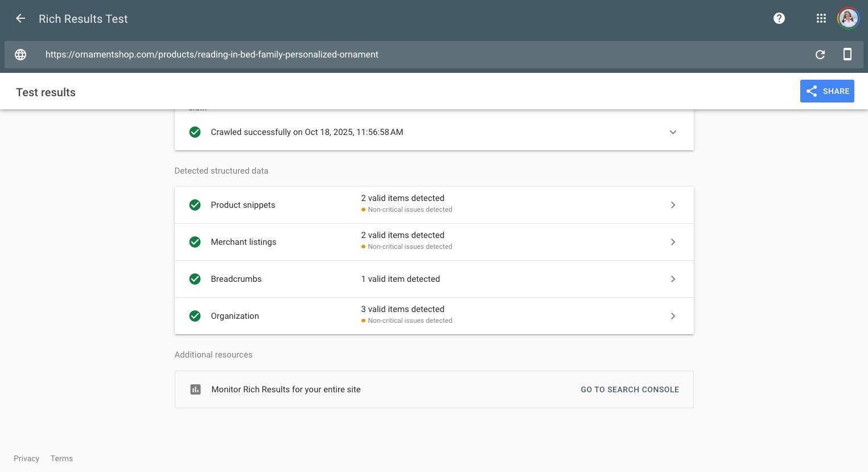Image resolution: width=868 pixels, height=472 pixels.
Task: Click the green check beside Product snippets
Action: point(195,205)
